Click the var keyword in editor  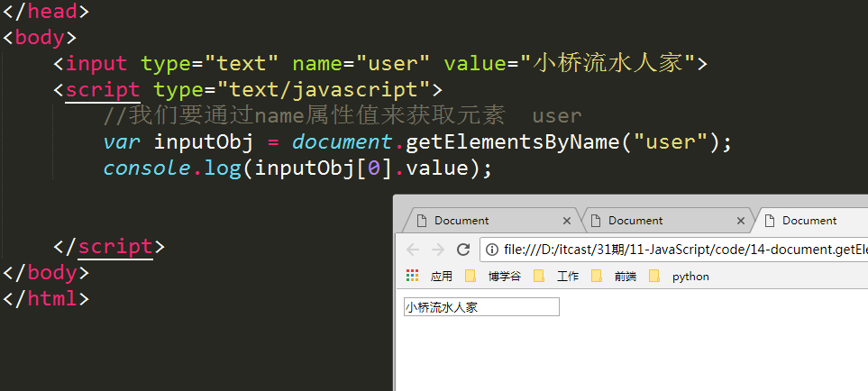click(x=122, y=142)
